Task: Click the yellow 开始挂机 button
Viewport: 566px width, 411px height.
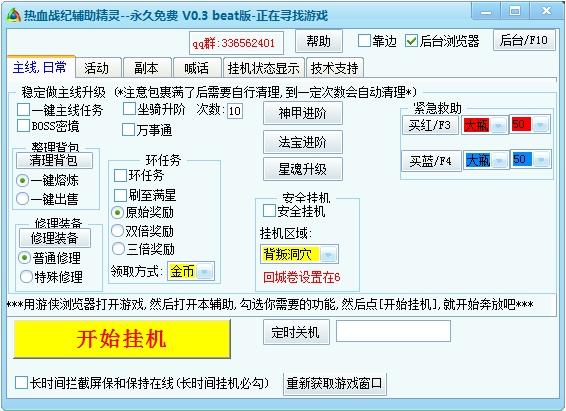Action: point(122,339)
